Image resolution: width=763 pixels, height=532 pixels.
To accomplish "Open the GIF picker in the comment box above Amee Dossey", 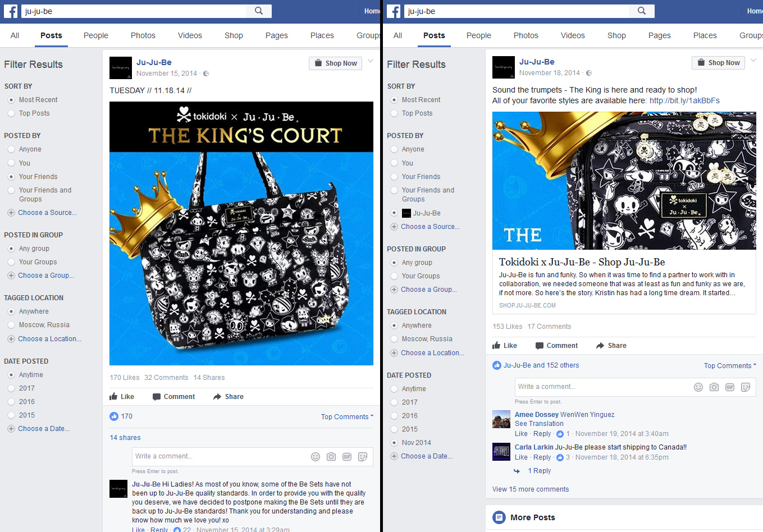I will 730,387.
